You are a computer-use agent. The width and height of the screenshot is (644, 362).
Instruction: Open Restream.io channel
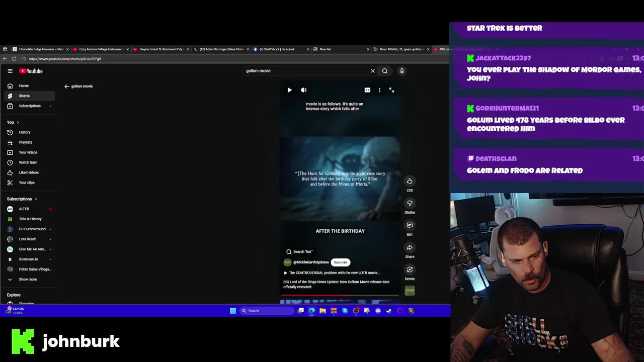click(29, 259)
